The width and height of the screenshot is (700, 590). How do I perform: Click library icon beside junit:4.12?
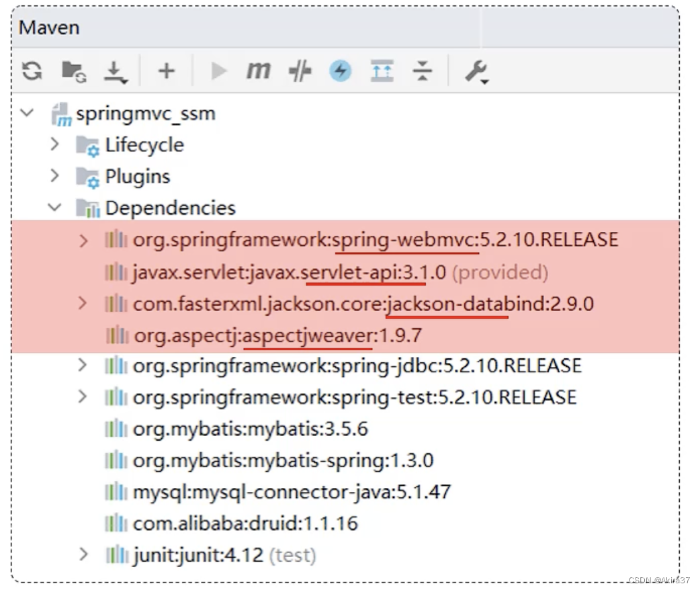(x=117, y=554)
